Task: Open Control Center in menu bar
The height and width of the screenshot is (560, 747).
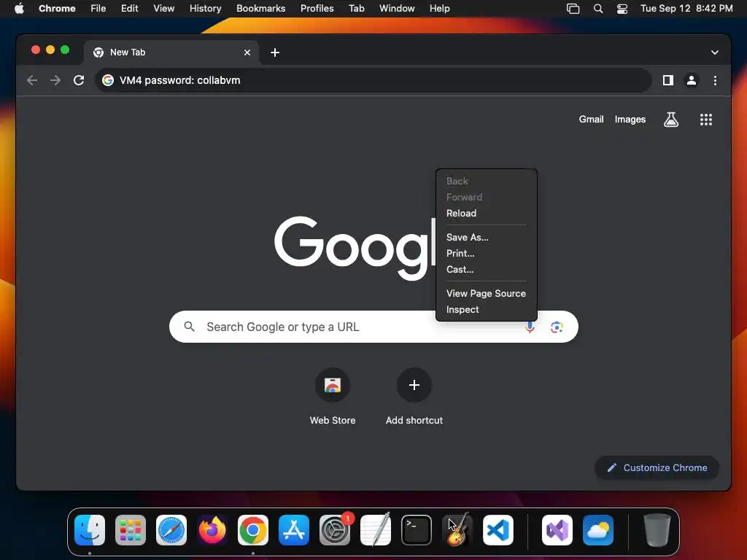Action: (x=622, y=9)
